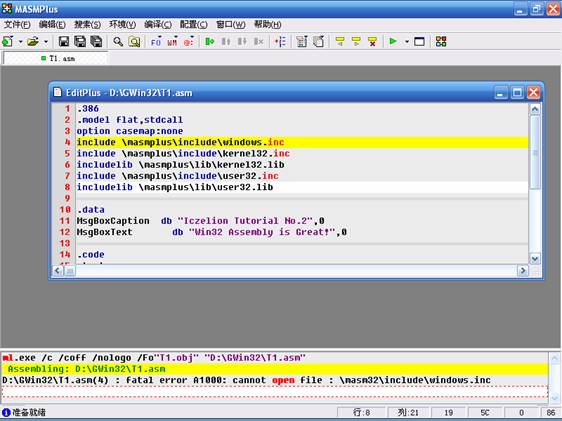562x421 pixels.
Task: Click the four-color squares icon in toolbar
Action: pos(441,42)
